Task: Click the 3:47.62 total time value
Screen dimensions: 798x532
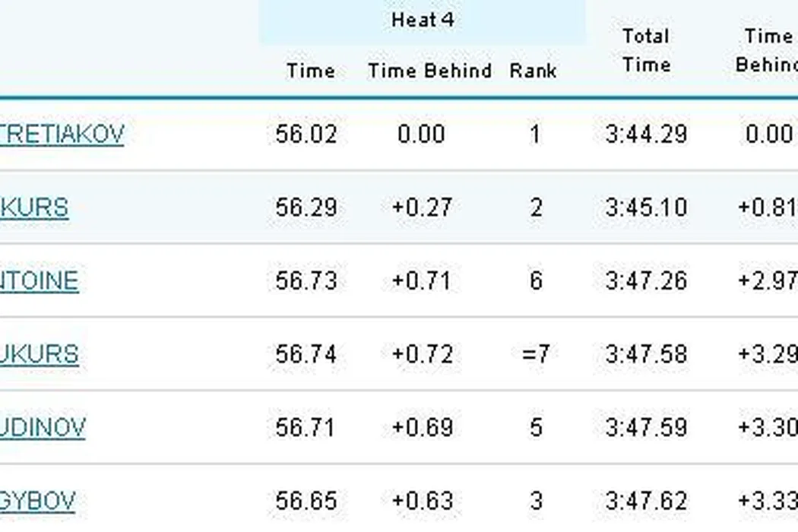Action: 646,501
